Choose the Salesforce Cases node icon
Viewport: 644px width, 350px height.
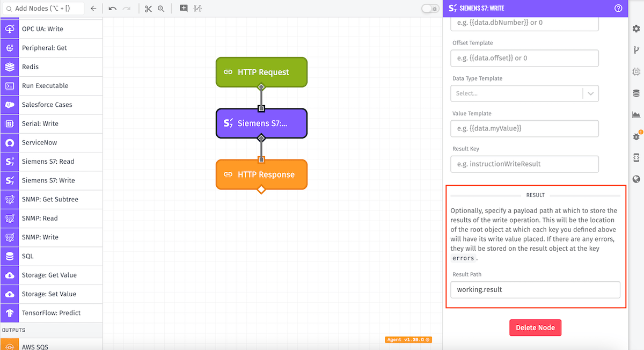pyautogui.click(x=10, y=105)
